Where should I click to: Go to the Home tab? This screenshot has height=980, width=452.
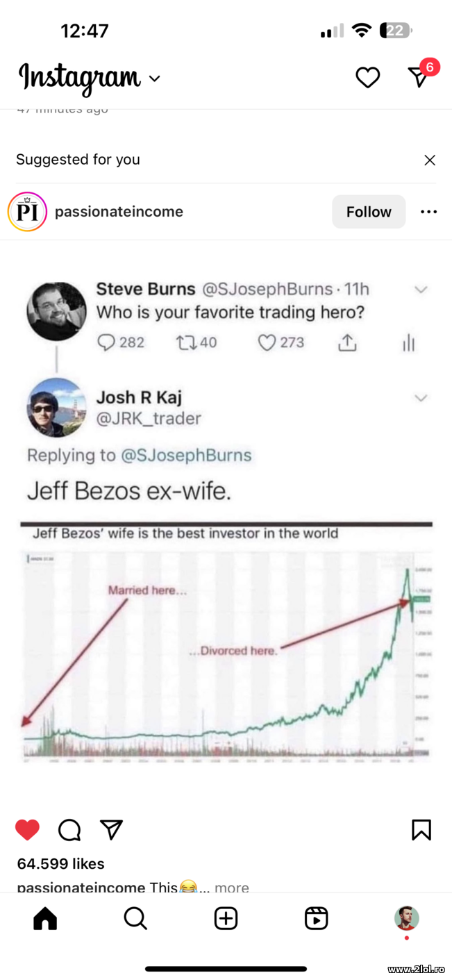(x=45, y=918)
